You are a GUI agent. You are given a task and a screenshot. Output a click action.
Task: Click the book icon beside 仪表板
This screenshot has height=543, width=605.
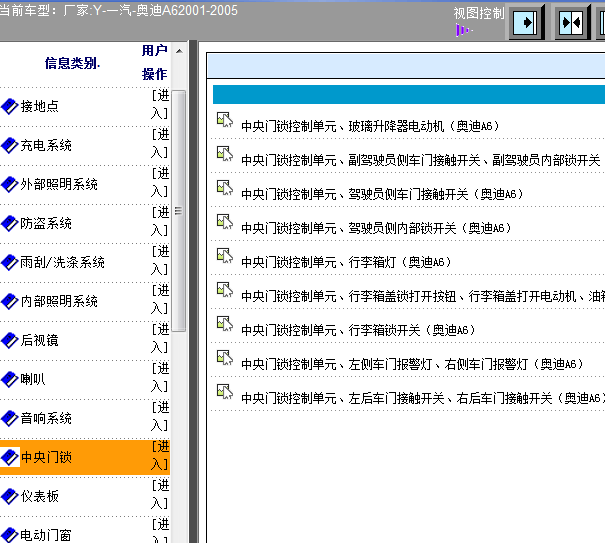pyautogui.click(x=10, y=497)
